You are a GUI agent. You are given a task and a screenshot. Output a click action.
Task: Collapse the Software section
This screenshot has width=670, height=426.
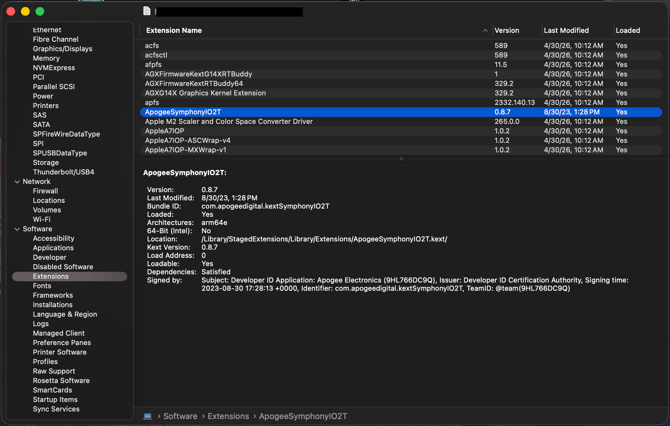[17, 229]
